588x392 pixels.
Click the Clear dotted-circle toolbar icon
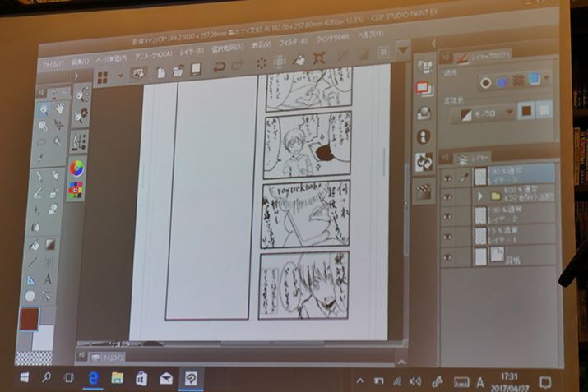click(262, 64)
